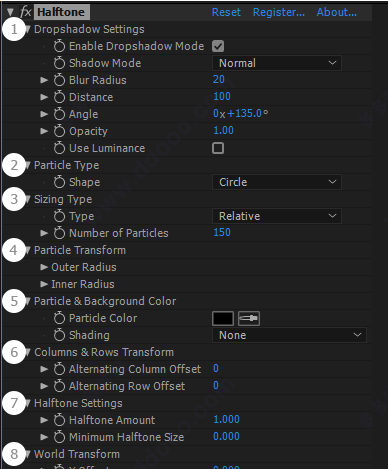Select the Particle & Background Color group label

click(105, 301)
